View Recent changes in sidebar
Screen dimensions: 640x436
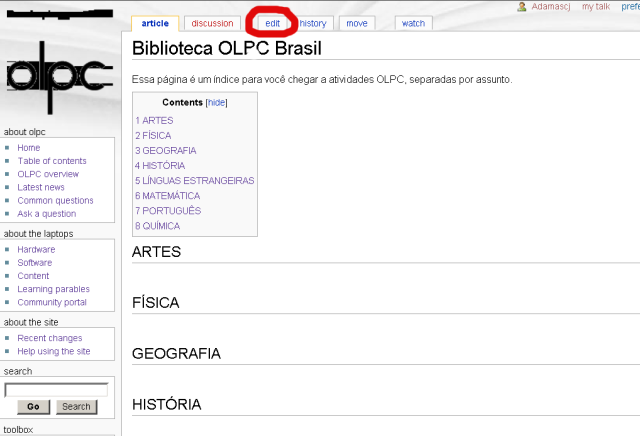tap(50, 339)
